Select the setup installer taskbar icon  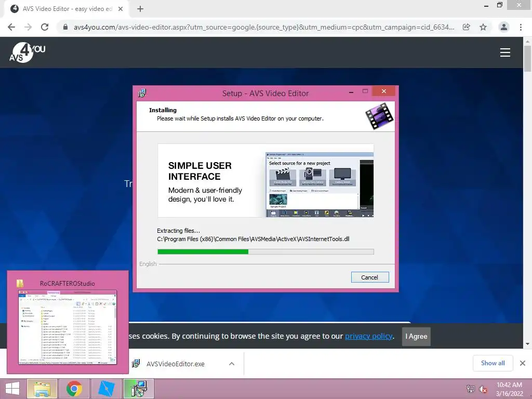point(139,389)
